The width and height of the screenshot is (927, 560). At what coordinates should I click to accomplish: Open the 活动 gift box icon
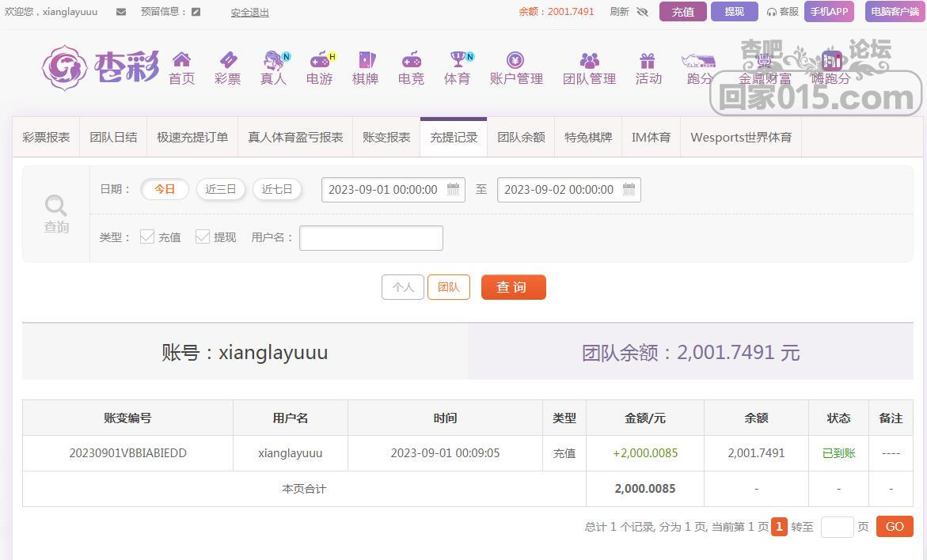coord(648,60)
